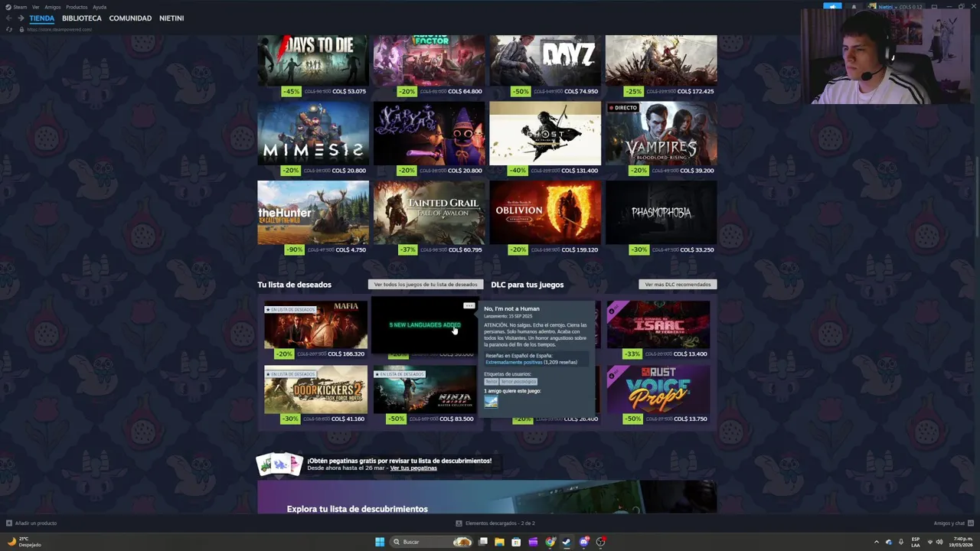Image resolution: width=980 pixels, height=551 pixels.
Task: Click the sticker cards icon in banner
Action: coord(279,464)
